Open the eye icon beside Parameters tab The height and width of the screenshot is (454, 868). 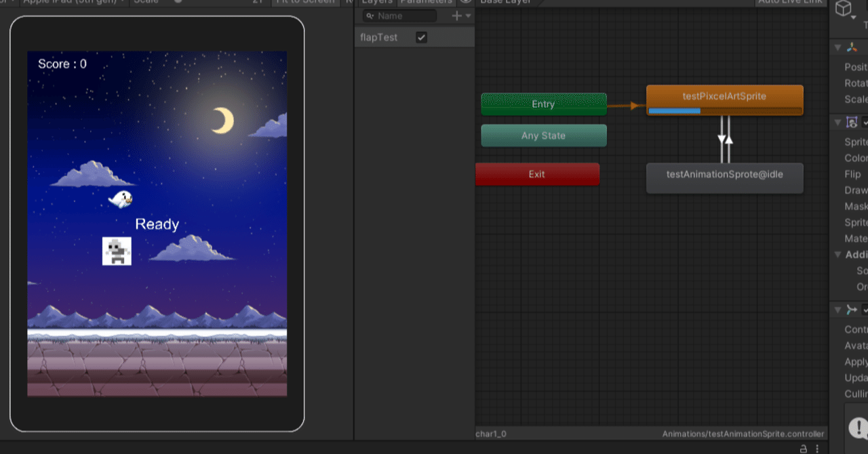coord(467,3)
